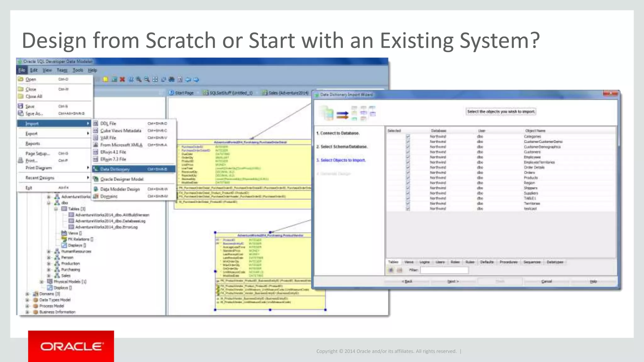Screen dimensions: 644x362
Task: Switch to the Procedures tab in wizard
Action: click(508, 262)
